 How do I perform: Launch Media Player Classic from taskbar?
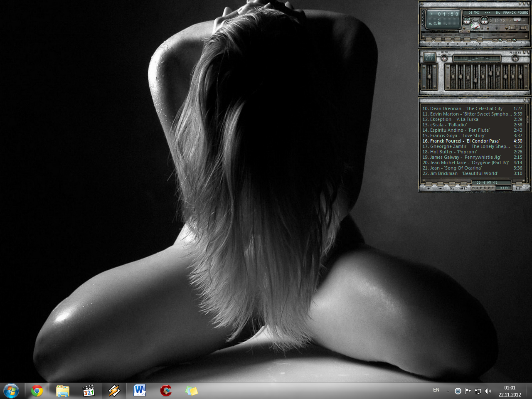(89, 391)
